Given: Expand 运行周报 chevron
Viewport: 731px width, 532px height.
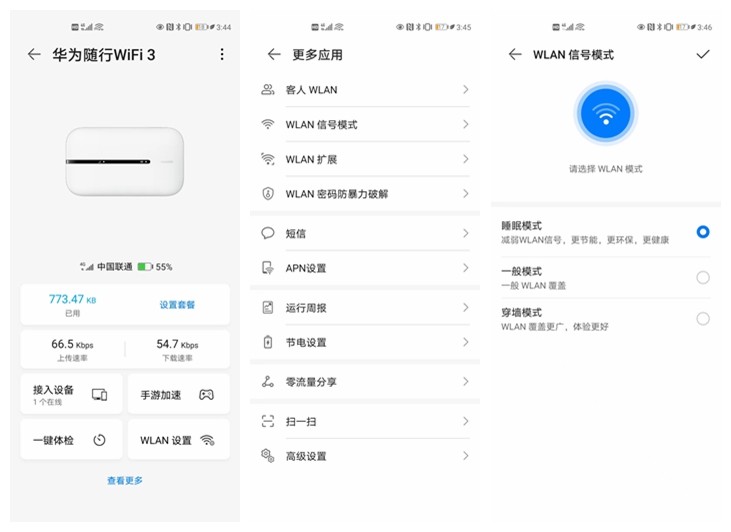Looking at the screenshot, I should coord(465,307).
